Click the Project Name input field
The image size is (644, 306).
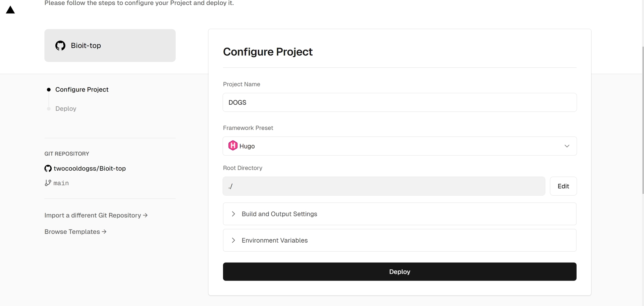tap(399, 103)
